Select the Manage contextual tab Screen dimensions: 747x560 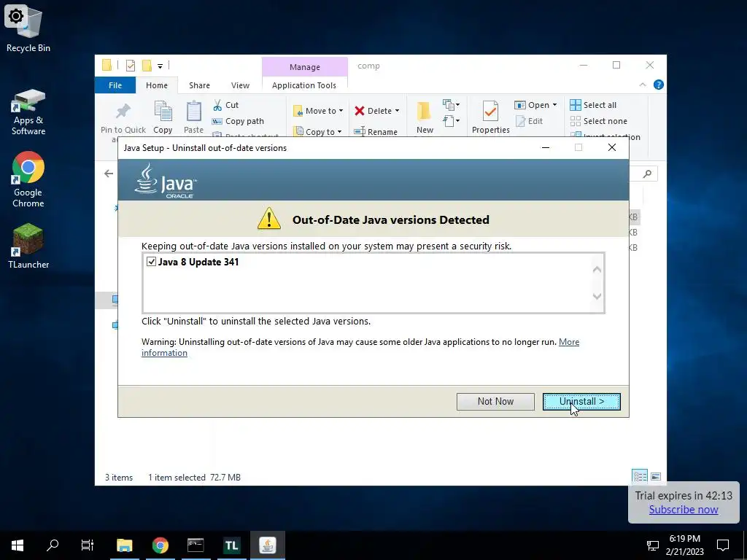tap(304, 66)
